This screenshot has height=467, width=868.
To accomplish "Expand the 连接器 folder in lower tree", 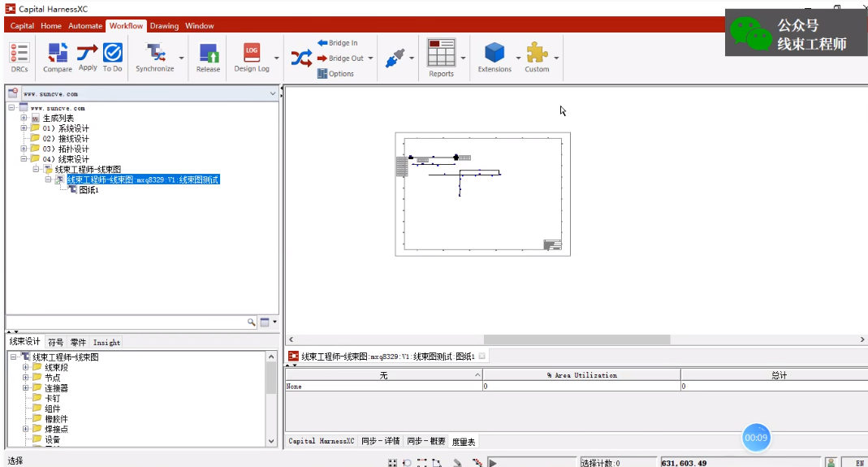I will (x=25, y=387).
